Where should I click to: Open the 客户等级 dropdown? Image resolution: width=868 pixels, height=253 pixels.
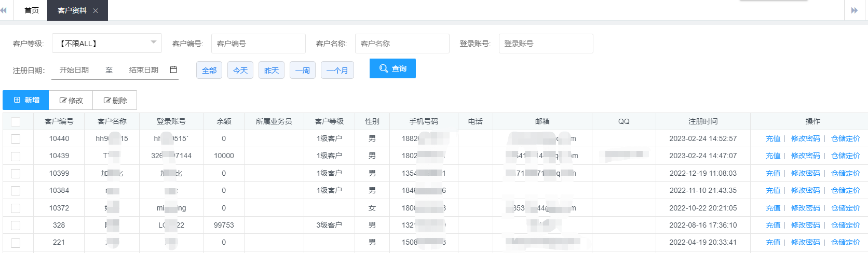pyautogui.click(x=107, y=43)
